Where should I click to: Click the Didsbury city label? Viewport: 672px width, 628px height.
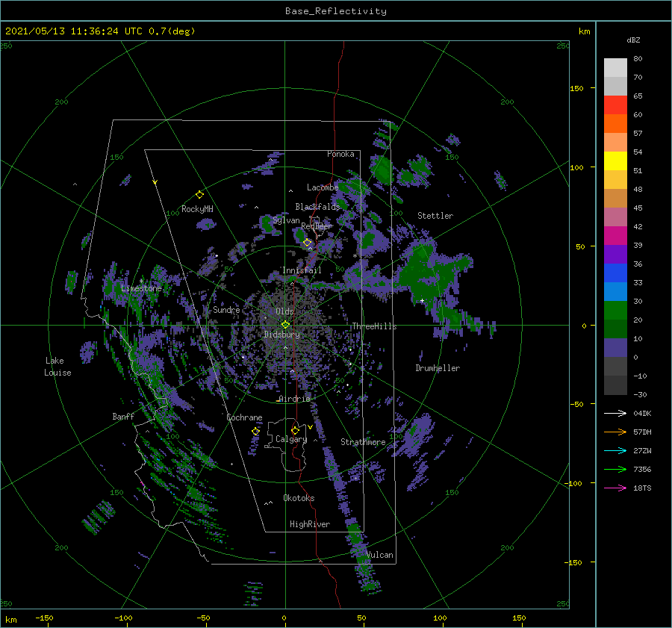282,335
